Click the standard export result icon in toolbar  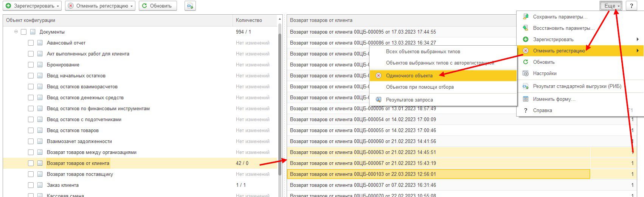[x=190, y=6]
